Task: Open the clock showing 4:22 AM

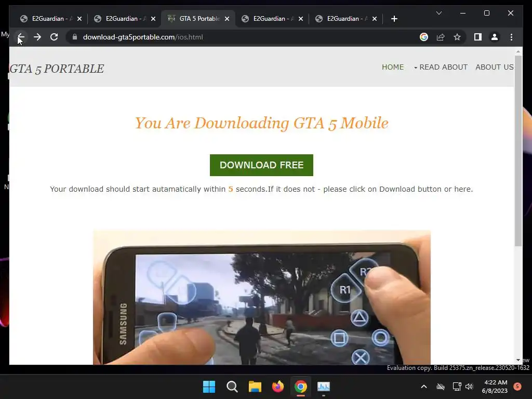Action: pos(495,387)
